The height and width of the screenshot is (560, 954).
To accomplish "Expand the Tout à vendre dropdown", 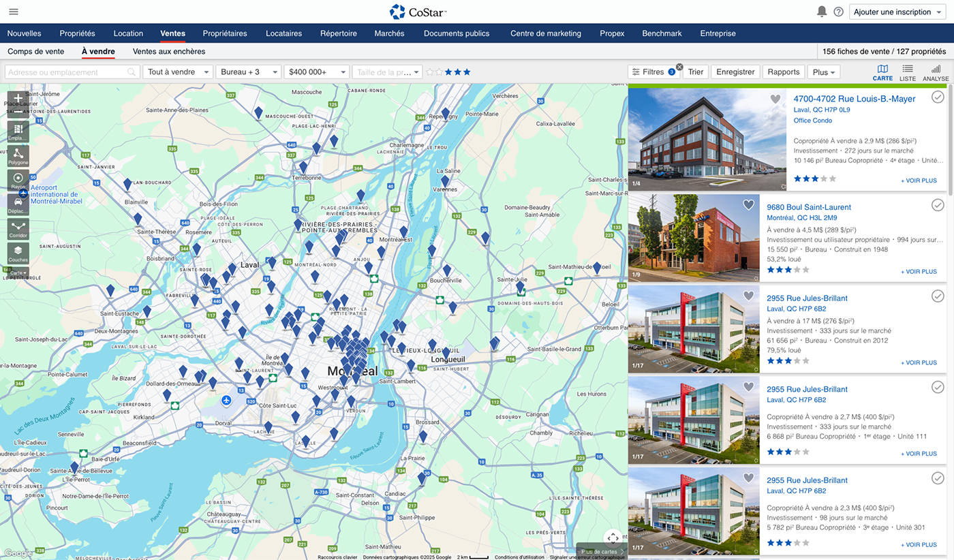I will 178,72.
